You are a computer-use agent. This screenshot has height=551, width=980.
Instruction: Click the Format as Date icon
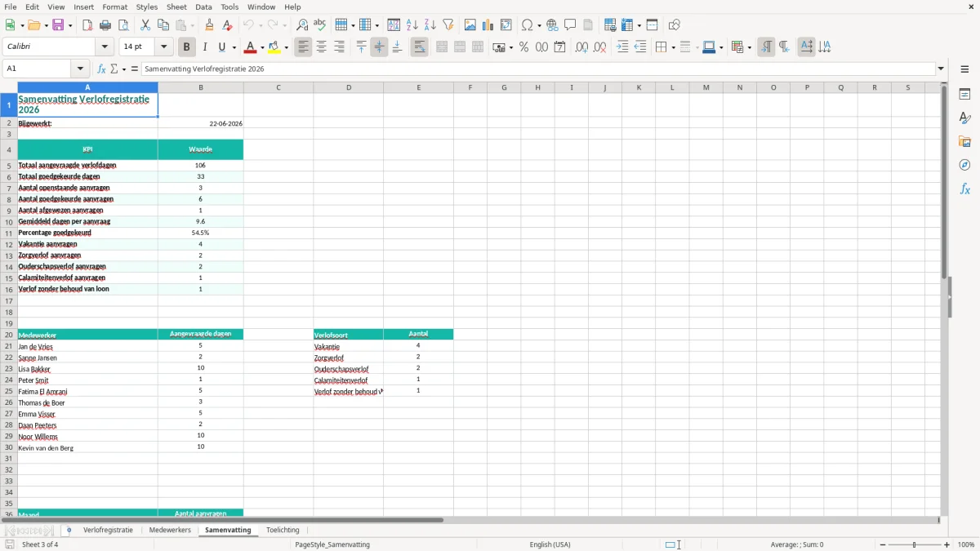(x=560, y=47)
